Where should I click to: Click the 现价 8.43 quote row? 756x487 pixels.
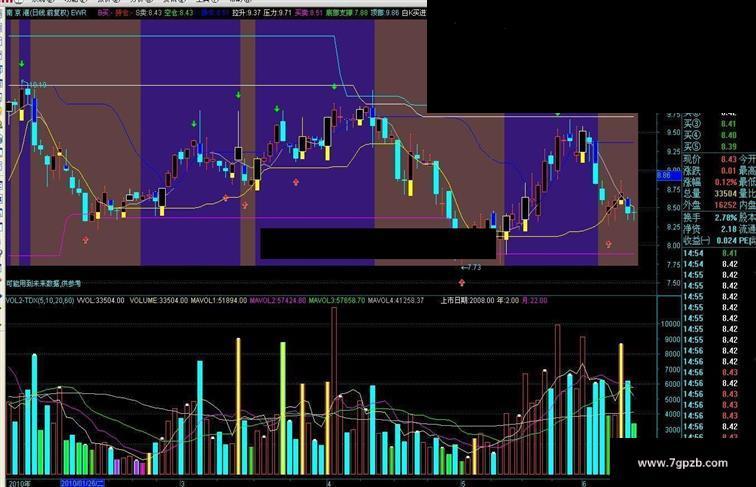click(710, 159)
